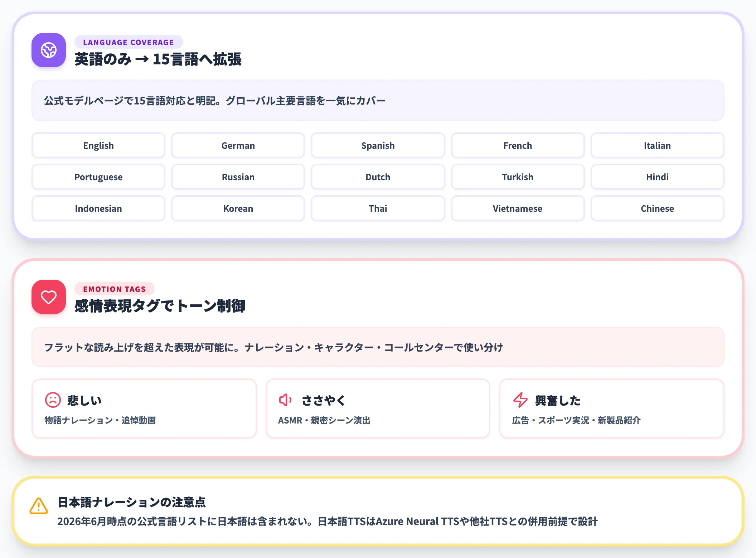Choose the Hindi language chip
Screen dimensions: 756x558
[657, 177]
